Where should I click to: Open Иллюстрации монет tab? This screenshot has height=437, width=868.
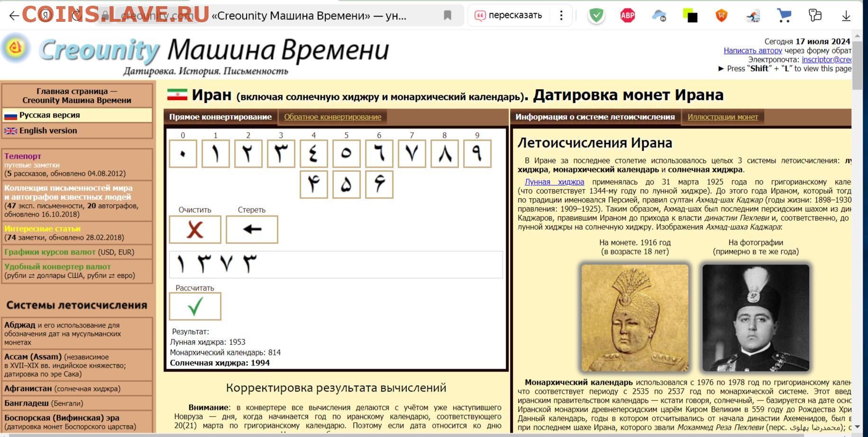click(722, 117)
